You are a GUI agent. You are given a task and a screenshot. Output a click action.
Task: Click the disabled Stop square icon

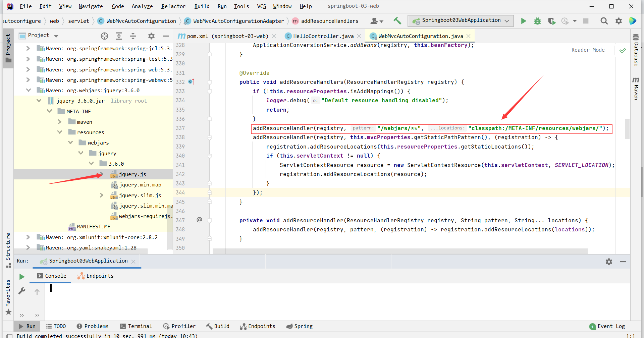coord(586,21)
